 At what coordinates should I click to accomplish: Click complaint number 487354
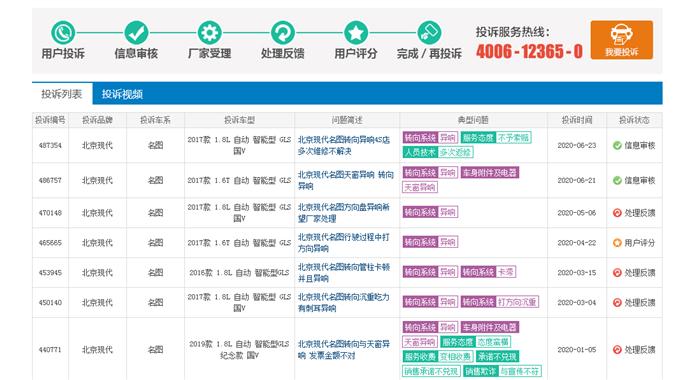tap(50, 146)
